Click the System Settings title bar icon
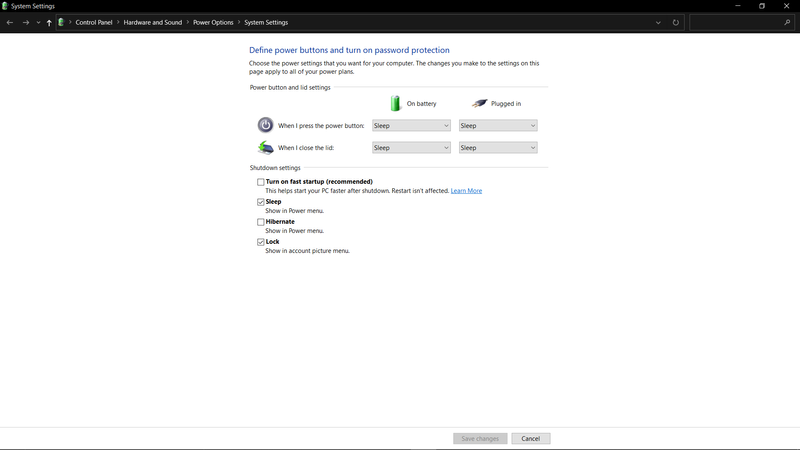 (x=5, y=6)
